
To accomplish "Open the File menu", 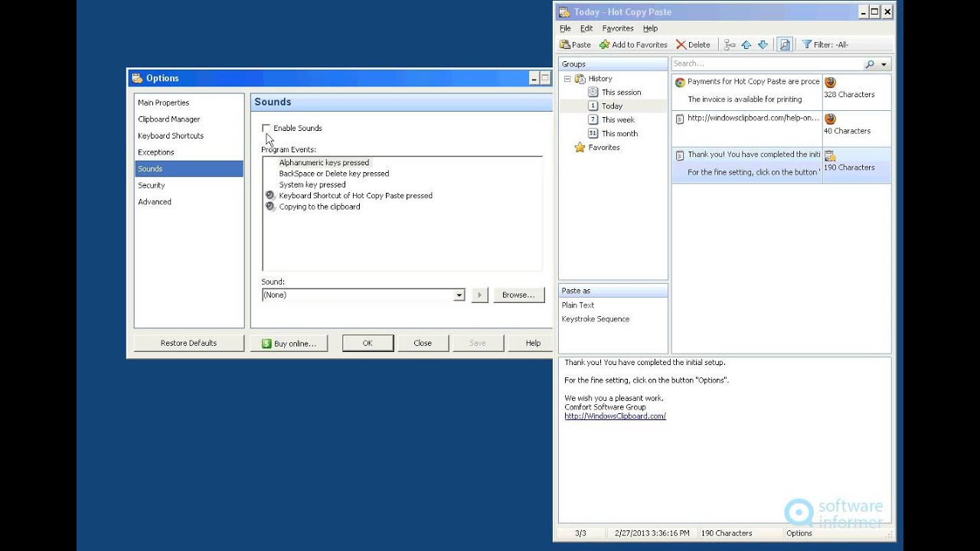I will (565, 28).
